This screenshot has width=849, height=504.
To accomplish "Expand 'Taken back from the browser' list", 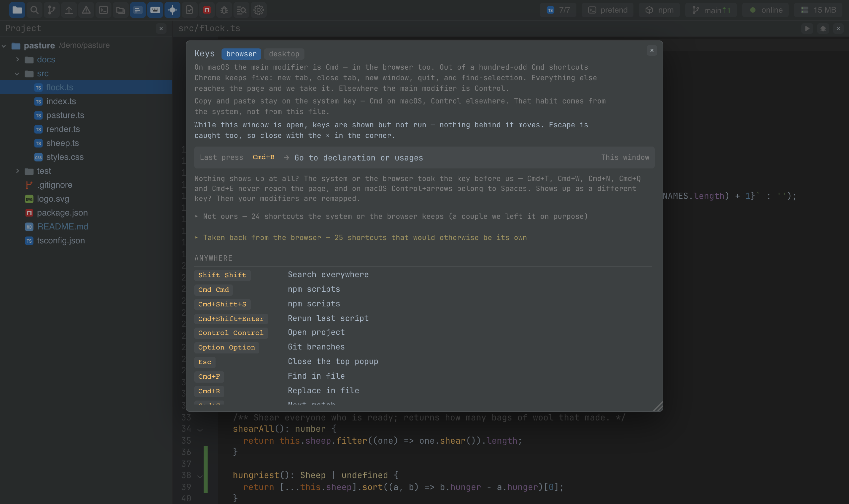I will click(360, 238).
